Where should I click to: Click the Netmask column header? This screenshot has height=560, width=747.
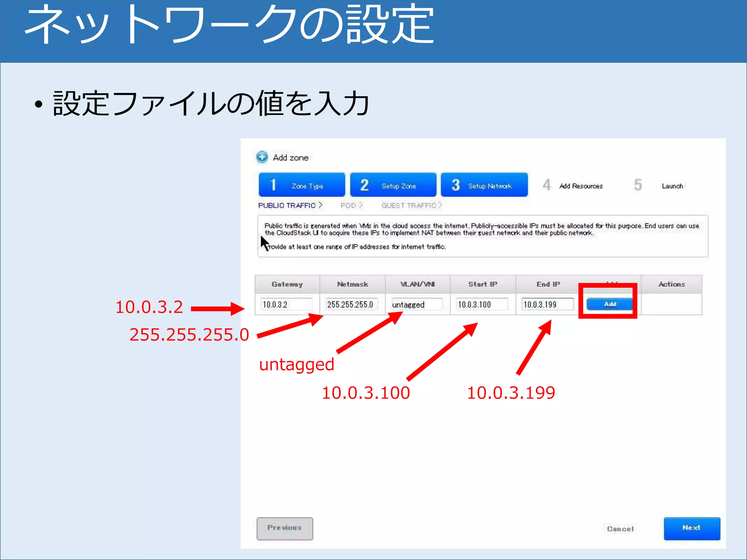pyautogui.click(x=352, y=284)
